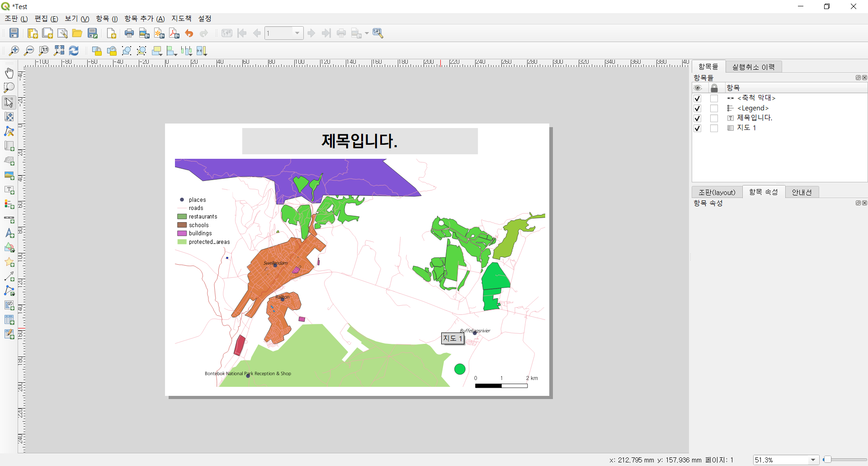The image size is (868, 466).
Task: Select the Pan layout tool
Action: pos(9,73)
